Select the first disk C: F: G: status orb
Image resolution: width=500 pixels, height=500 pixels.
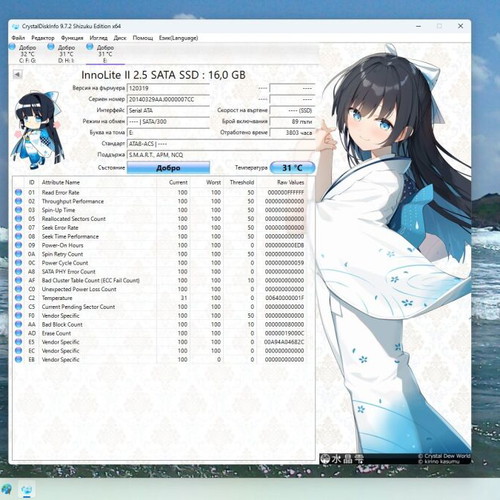[x=12, y=47]
